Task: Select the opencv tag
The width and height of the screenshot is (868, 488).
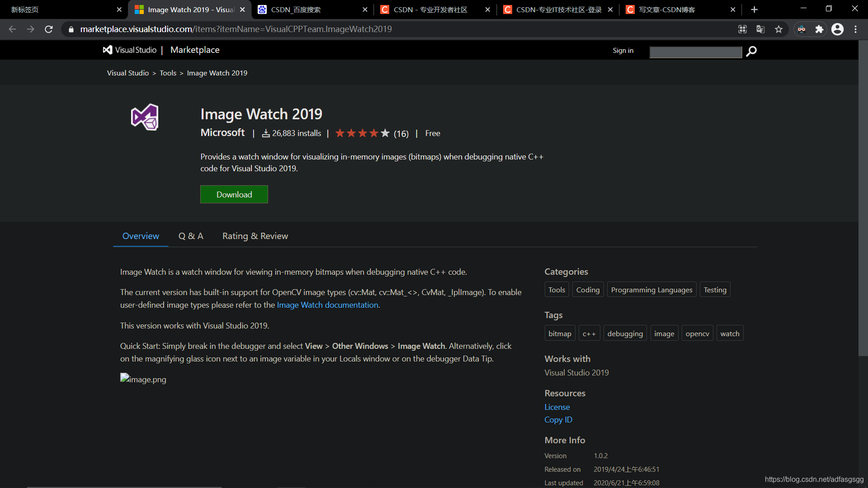Action: coord(697,333)
